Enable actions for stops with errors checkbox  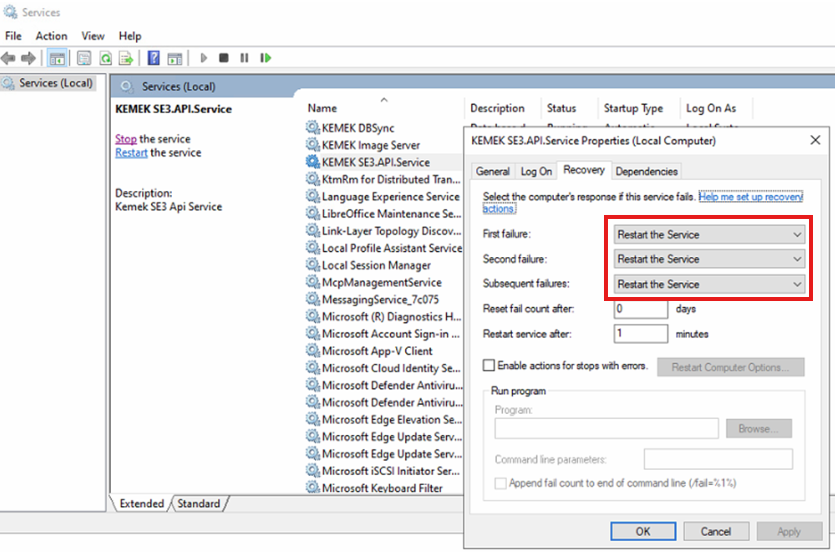[489, 365]
